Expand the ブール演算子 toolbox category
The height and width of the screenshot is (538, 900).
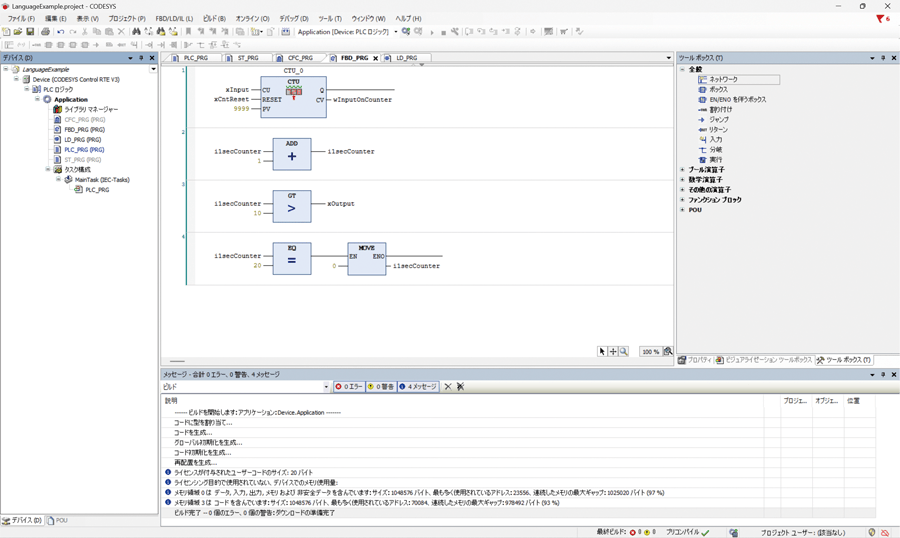(x=683, y=170)
